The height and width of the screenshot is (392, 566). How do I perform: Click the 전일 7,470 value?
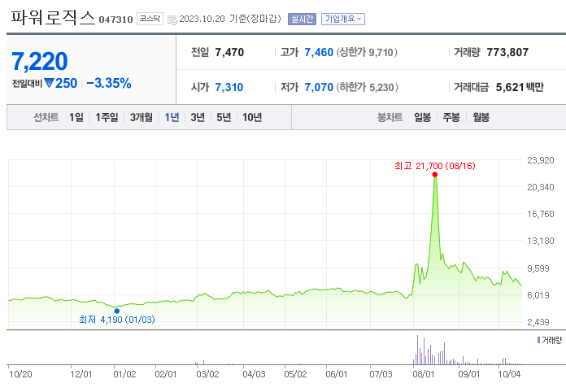click(x=229, y=52)
